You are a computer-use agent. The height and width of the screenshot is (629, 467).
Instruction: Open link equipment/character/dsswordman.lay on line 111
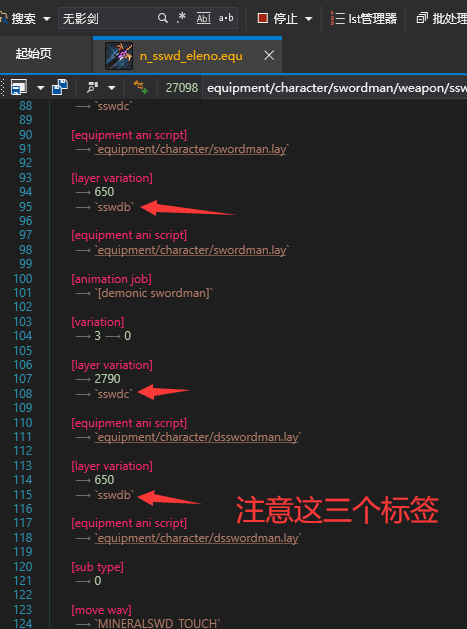[x=198, y=437]
